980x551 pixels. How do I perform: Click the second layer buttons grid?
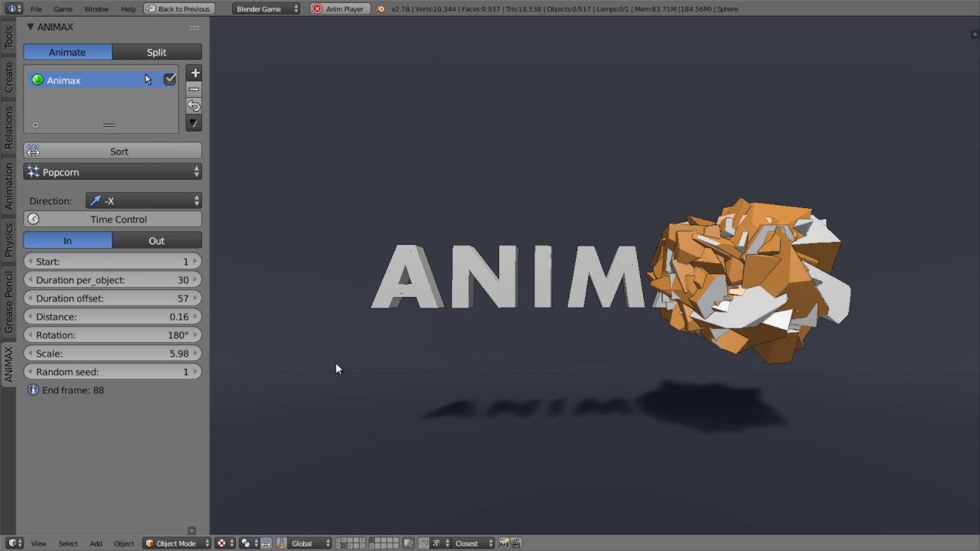(384, 543)
